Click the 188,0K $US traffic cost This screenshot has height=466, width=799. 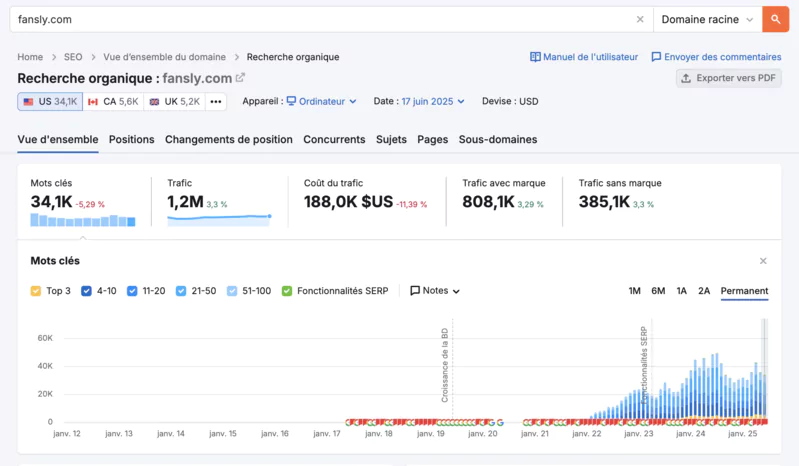click(x=349, y=202)
